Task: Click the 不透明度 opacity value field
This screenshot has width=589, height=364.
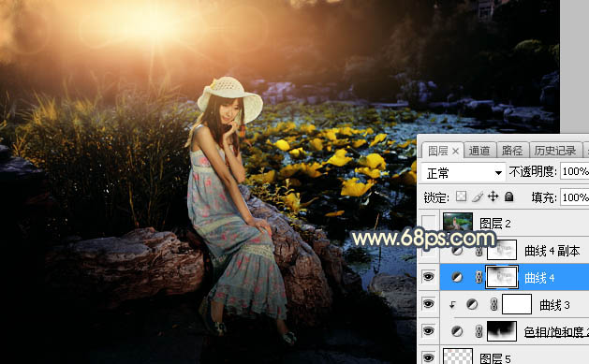Action: click(575, 171)
